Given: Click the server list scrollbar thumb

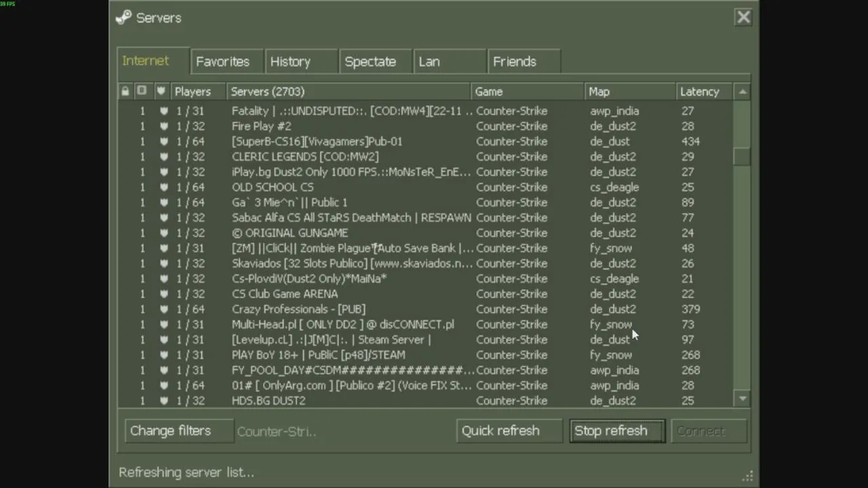Looking at the screenshot, I should (x=743, y=156).
